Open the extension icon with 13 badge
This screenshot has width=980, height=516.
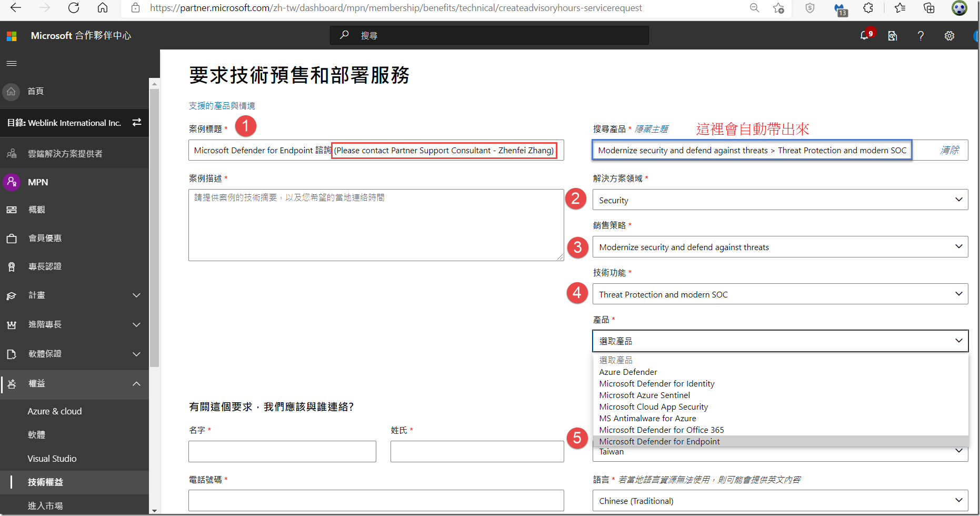(x=841, y=9)
